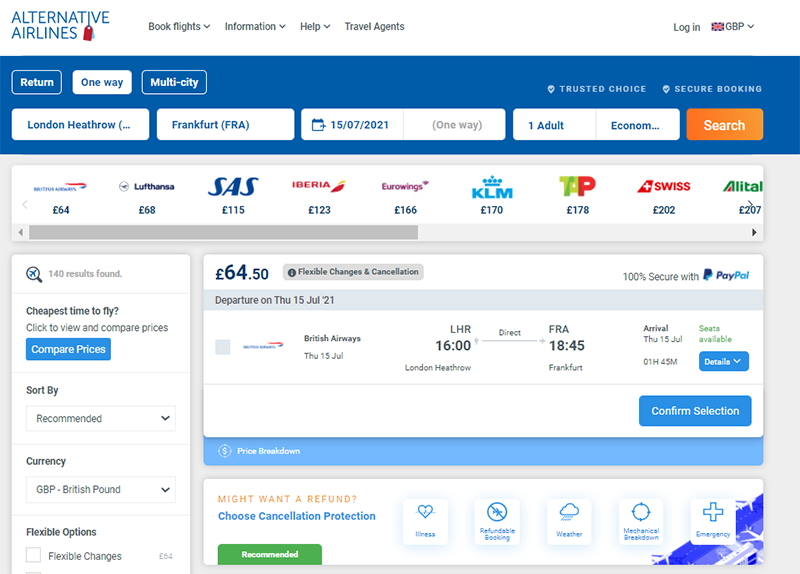The height and width of the screenshot is (574, 800).
Task: Select the One way trip type
Action: pyautogui.click(x=102, y=82)
